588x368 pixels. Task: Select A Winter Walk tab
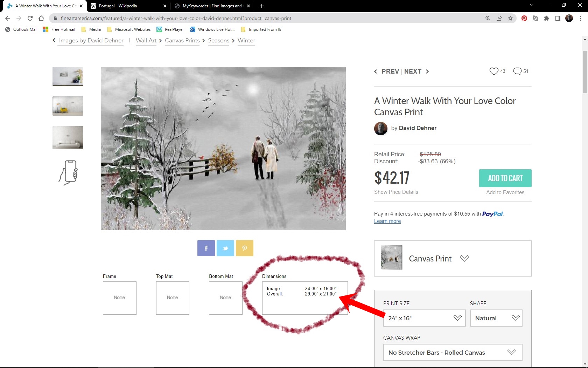(44, 6)
